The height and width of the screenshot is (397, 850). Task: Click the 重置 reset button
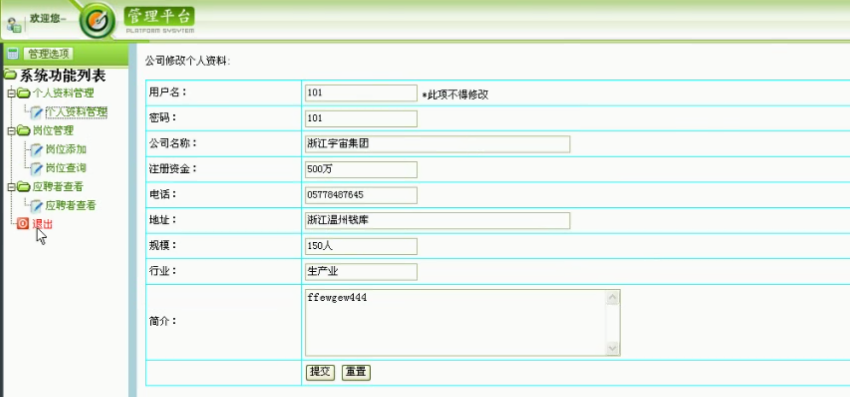[x=356, y=373]
